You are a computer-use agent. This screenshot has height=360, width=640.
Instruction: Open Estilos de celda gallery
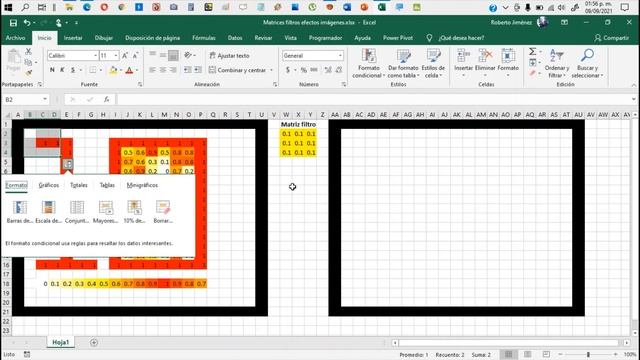pyautogui.click(x=433, y=63)
